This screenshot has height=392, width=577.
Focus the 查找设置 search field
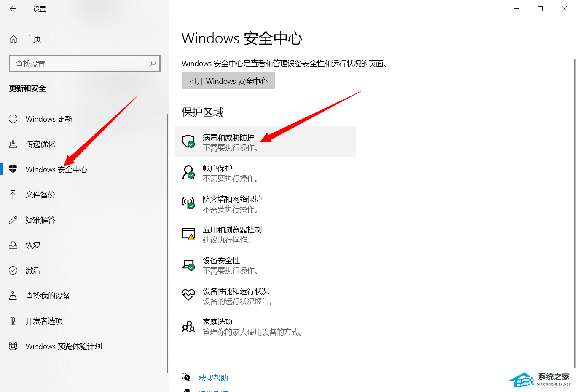(85, 64)
